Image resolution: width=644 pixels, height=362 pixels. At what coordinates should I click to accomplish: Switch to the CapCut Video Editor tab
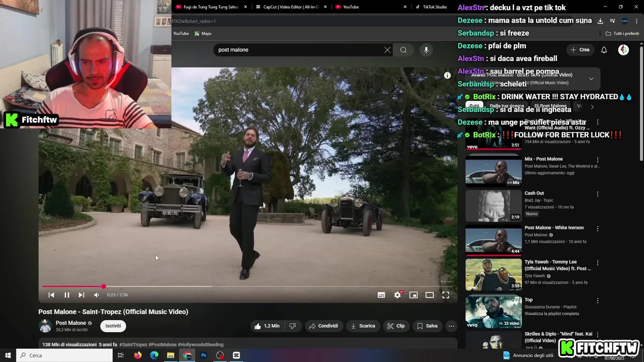pyautogui.click(x=292, y=7)
